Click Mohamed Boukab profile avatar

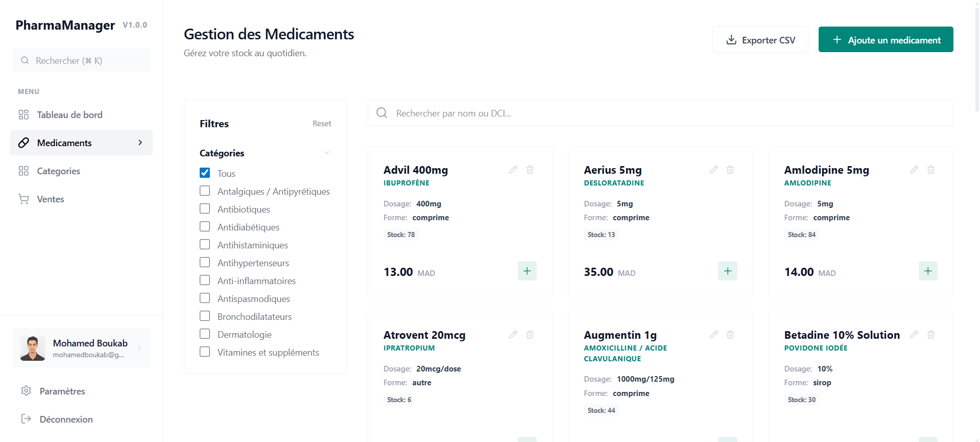tap(32, 348)
